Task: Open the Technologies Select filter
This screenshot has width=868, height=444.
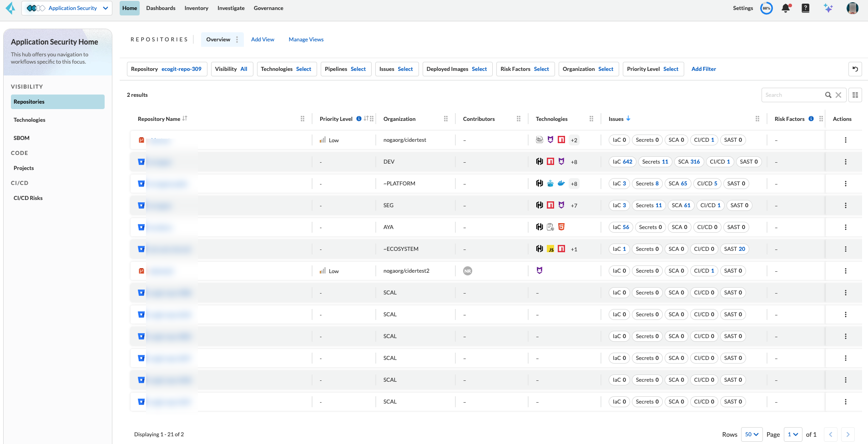Action: 286,69
